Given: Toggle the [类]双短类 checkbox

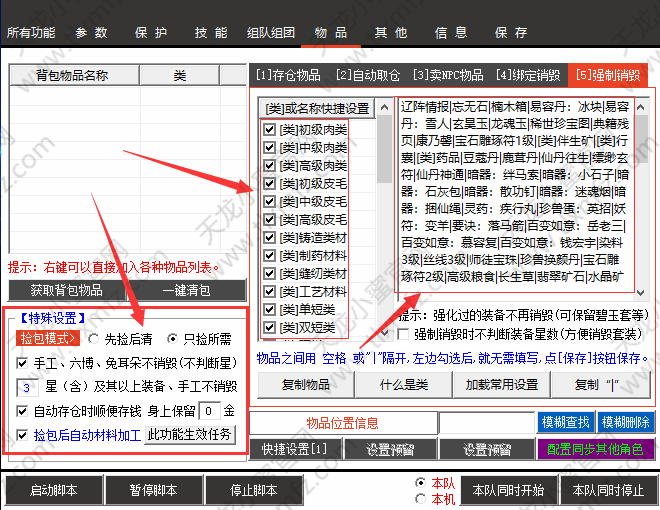Looking at the screenshot, I should [269, 327].
